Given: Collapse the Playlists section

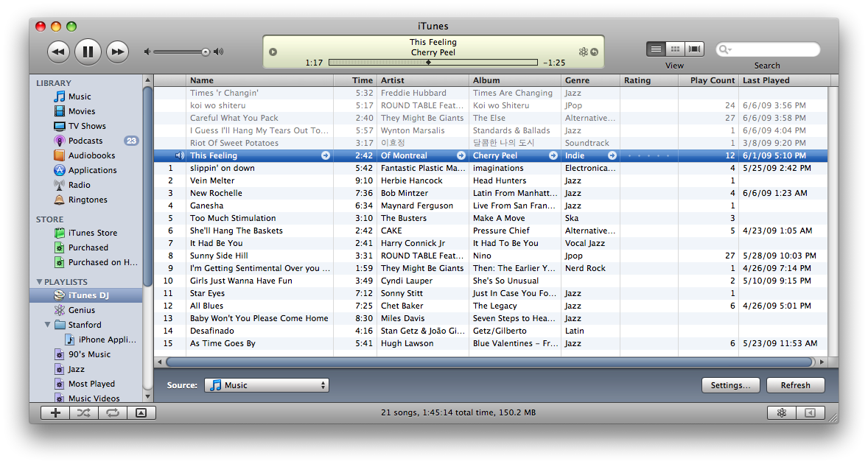Looking at the screenshot, I should (39, 282).
